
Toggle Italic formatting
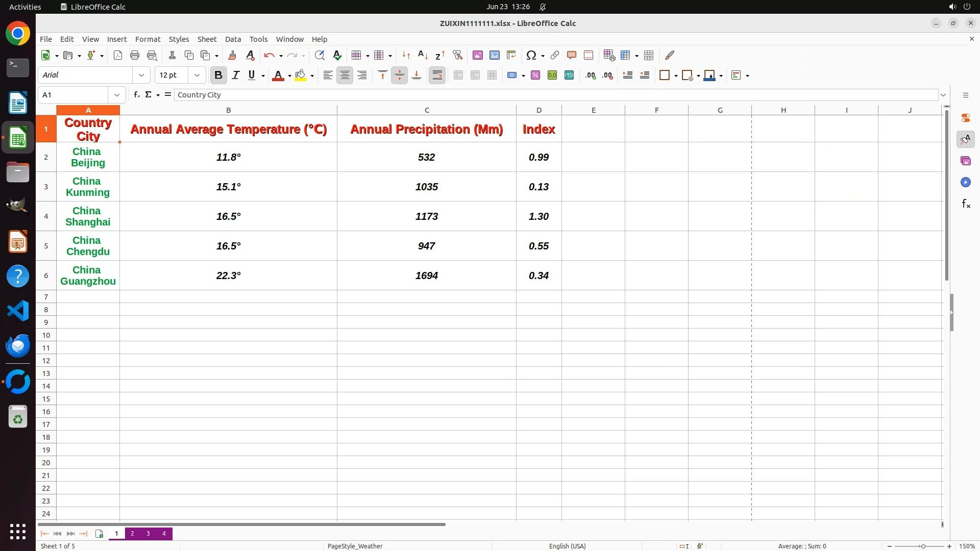[235, 76]
